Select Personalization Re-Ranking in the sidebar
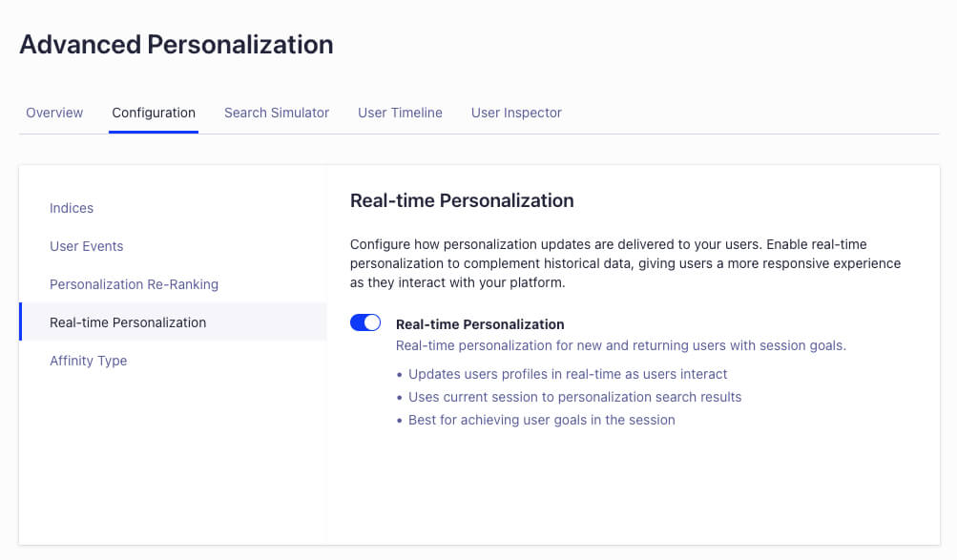The image size is (957, 560). tap(134, 284)
